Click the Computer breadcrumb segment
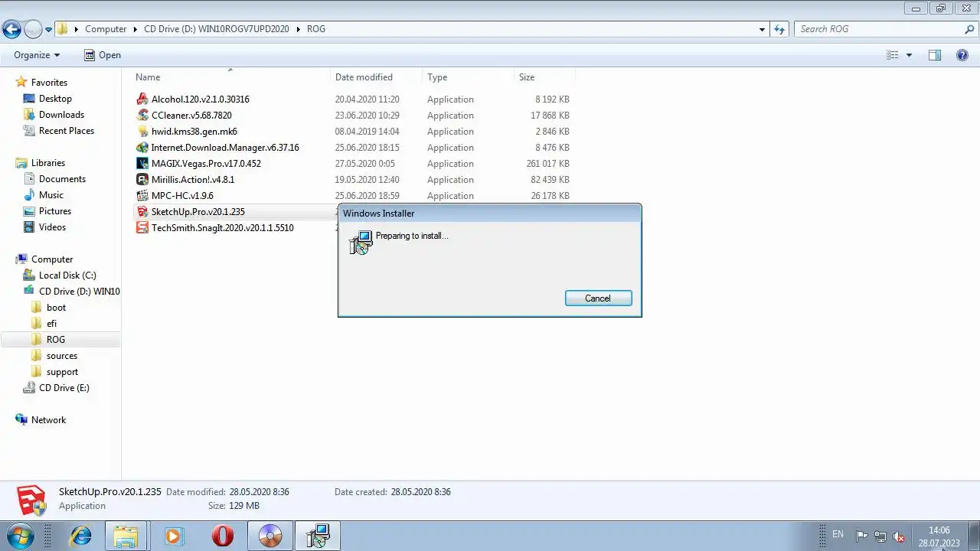980x551 pixels. pos(106,29)
